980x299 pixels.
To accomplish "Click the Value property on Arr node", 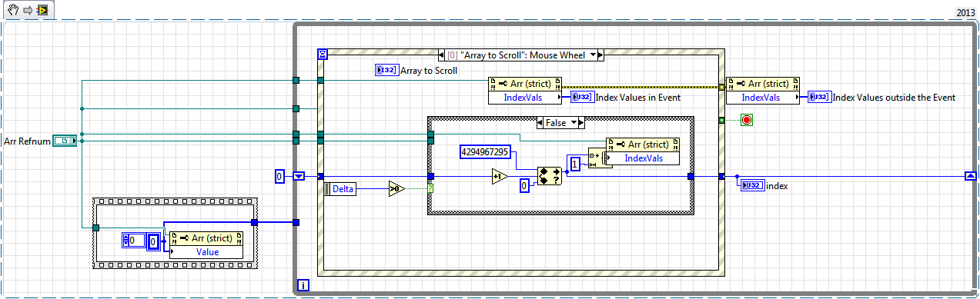I will [x=207, y=251].
